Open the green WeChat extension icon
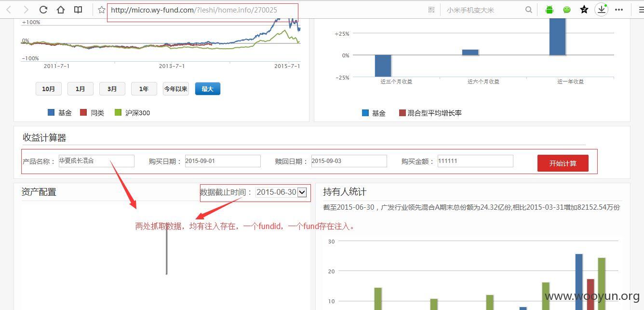The image size is (644, 310). tap(567, 10)
